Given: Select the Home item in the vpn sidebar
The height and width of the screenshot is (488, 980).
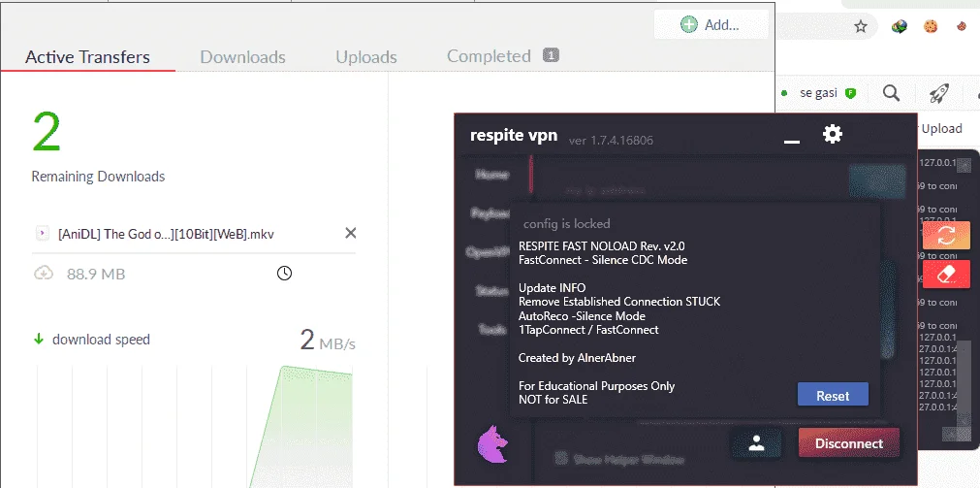Looking at the screenshot, I should click(492, 175).
